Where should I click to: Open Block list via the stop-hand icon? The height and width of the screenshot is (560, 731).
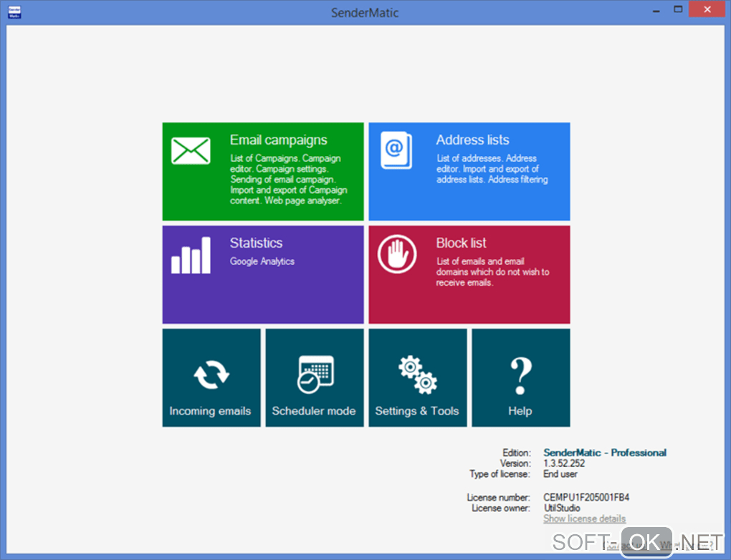[x=397, y=254]
